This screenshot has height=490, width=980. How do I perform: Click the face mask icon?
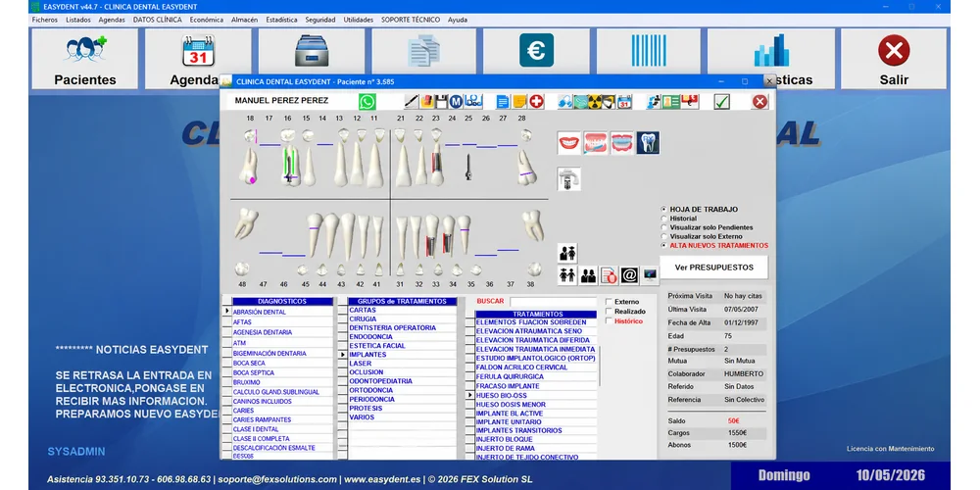click(x=580, y=101)
